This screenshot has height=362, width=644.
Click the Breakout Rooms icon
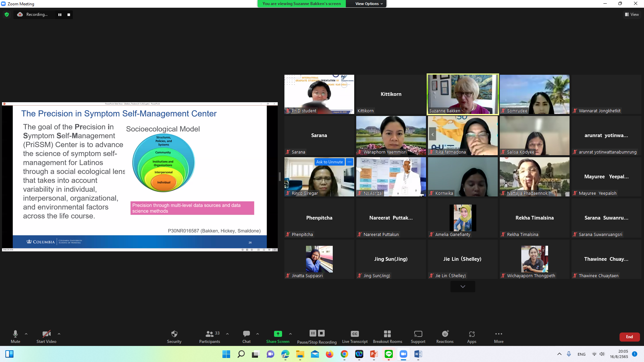[387, 334]
